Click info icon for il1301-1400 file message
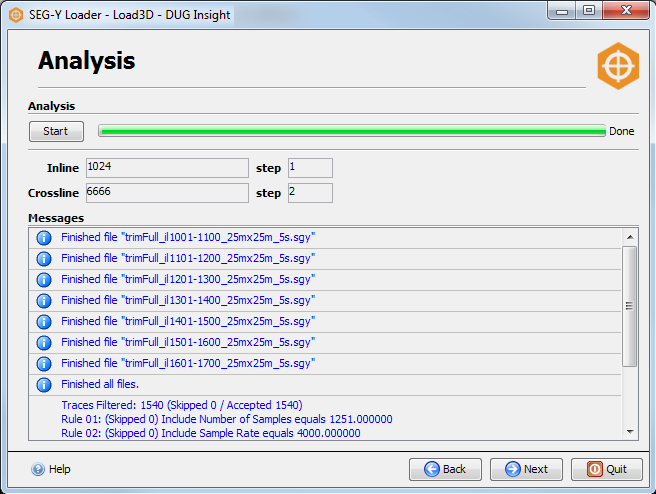This screenshot has height=494, width=656. click(44, 300)
